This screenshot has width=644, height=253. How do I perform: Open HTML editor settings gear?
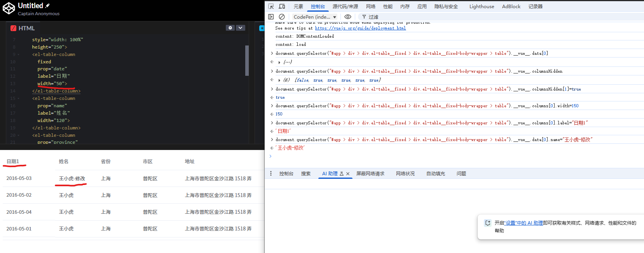point(230,28)
